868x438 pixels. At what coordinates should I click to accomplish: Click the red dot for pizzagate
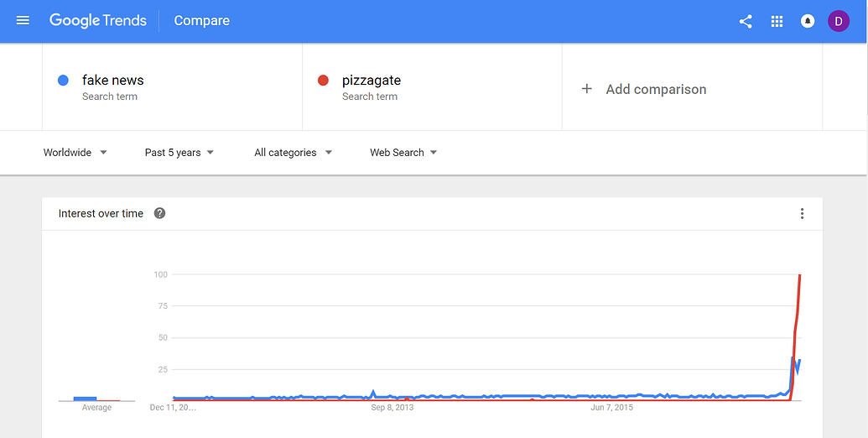(x=323, y=81)
